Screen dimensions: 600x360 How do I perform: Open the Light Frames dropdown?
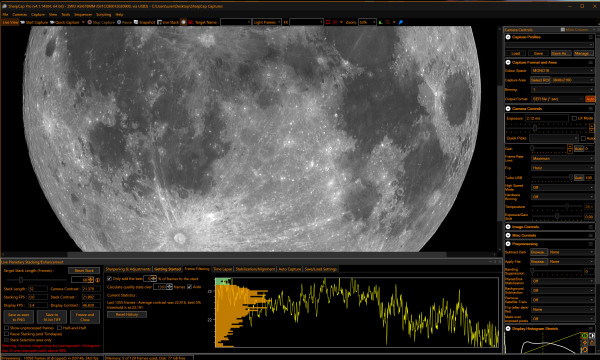[x=267, y=22]
